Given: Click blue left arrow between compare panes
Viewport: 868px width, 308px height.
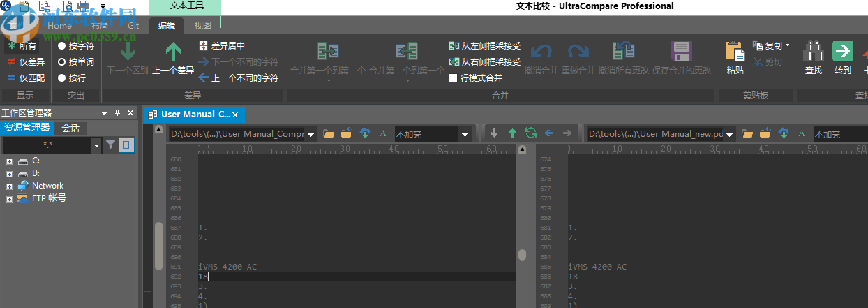Looking at the screenshot, I should point(549,133).
